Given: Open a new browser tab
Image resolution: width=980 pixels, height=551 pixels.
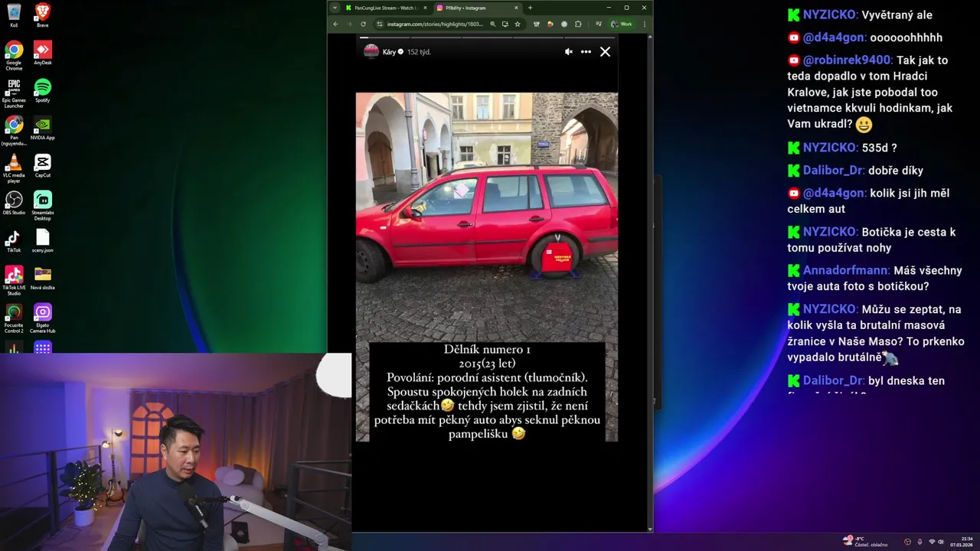Looking at the screenshot, I should [530, 8].
